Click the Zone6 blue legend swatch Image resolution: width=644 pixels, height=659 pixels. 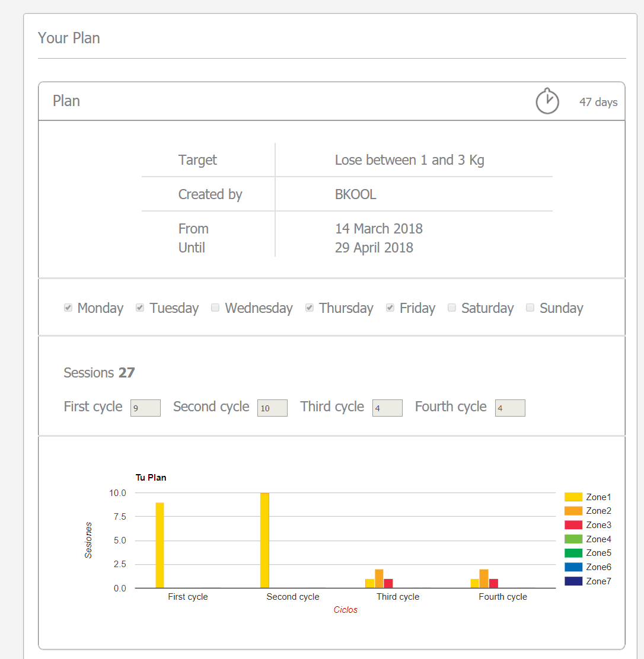573,567
